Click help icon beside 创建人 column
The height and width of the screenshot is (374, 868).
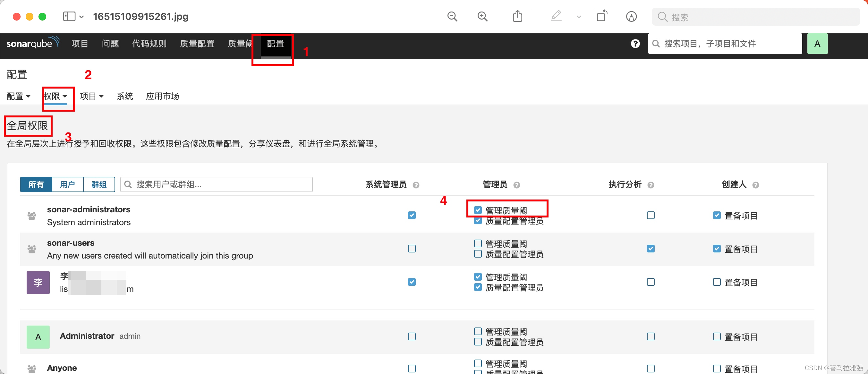[755, 185]
